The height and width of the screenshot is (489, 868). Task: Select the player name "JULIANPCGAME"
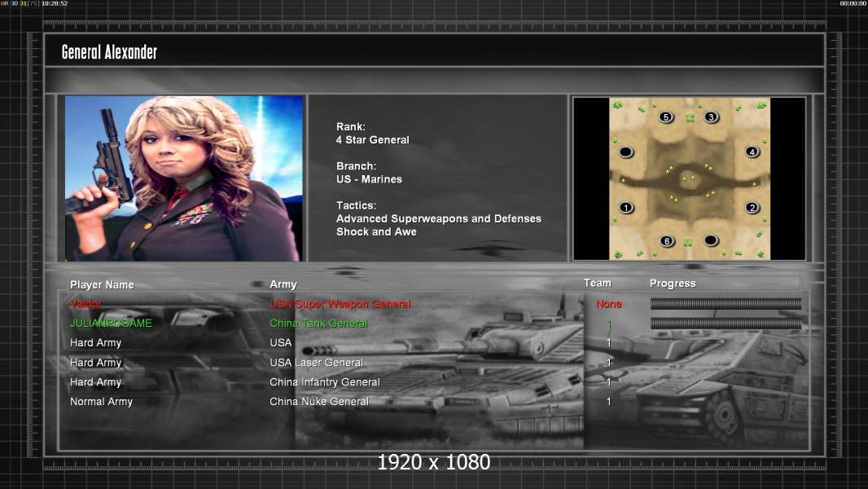111,324
